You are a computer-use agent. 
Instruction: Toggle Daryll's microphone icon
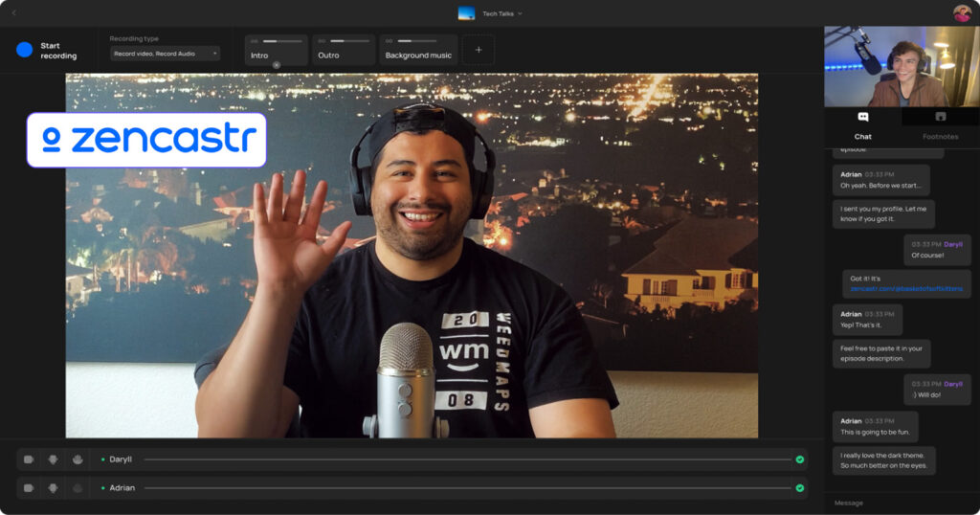click(54, 459)
